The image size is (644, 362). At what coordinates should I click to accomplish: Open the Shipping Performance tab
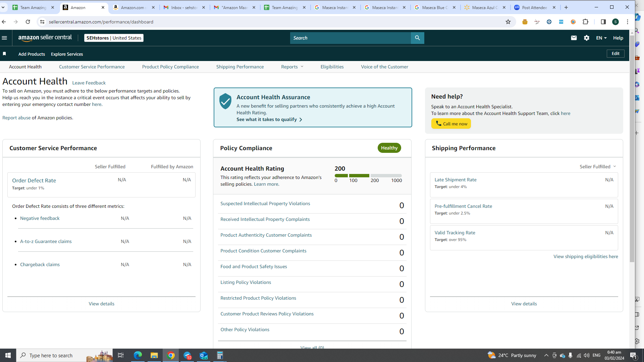click(x=240, y=67)
